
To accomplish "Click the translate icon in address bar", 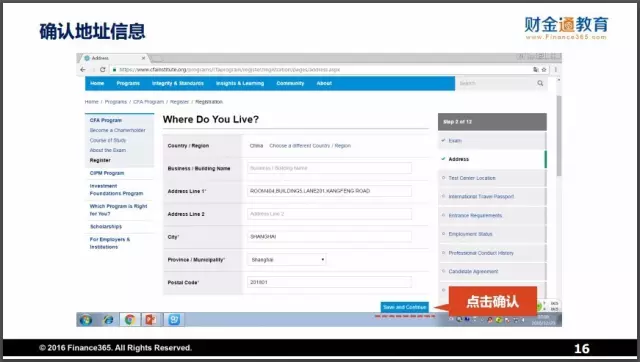I will click(x=536, y=70).
